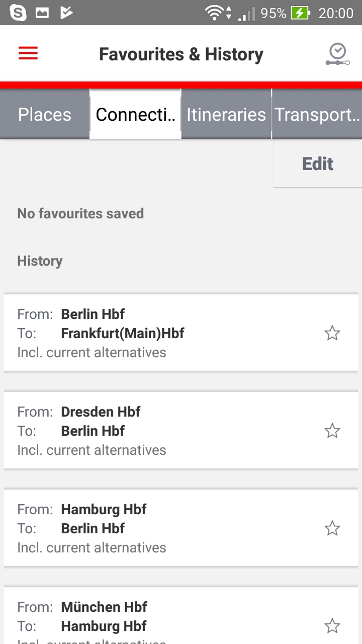Tap the Wi-Fi signal icon
The image size is (362, 644).
click(215, 13)
